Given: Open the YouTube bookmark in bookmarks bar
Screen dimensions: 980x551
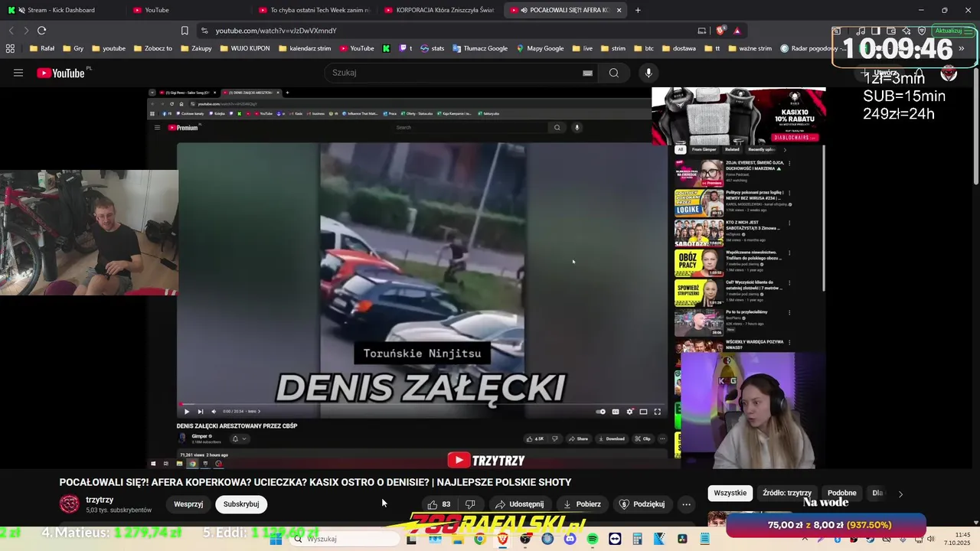Looking at the screenshot, I should (357, 48).
